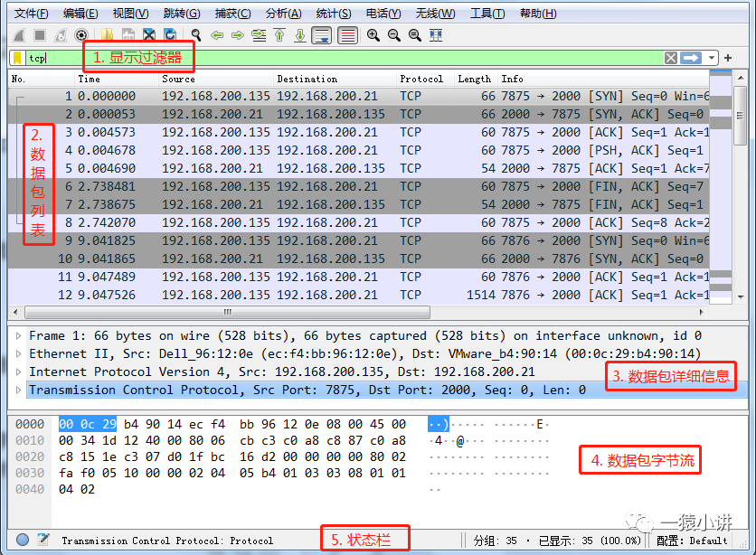The image size is (756, 555).
Task: Go forward to next packet arrow
Action: pos(238,35)
